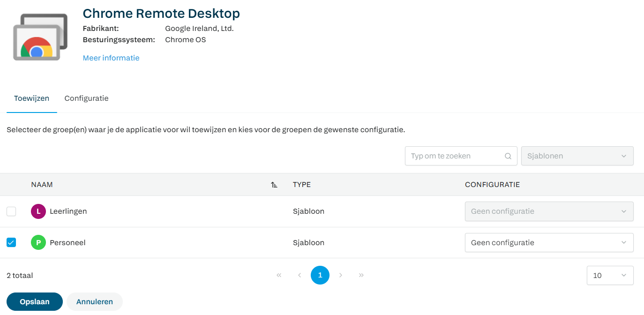Click the CONFIGURATIE column header
The image size is (644, 315).
click(x=493, y=185)
